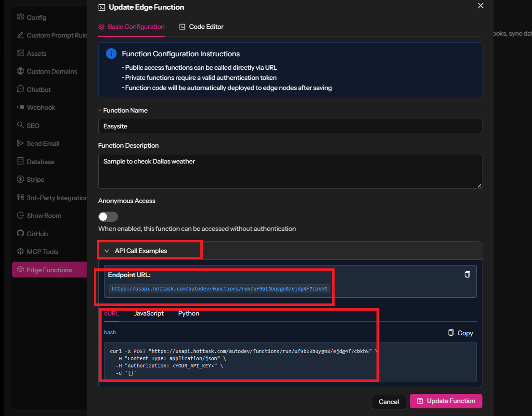Click the Database icon in sidebar
The width and height of the screenshot is (532, 416).
[20, 162]
